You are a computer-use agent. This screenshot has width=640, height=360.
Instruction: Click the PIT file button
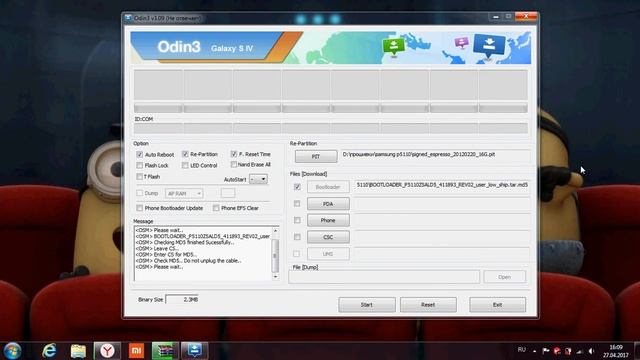pos(316,157)
